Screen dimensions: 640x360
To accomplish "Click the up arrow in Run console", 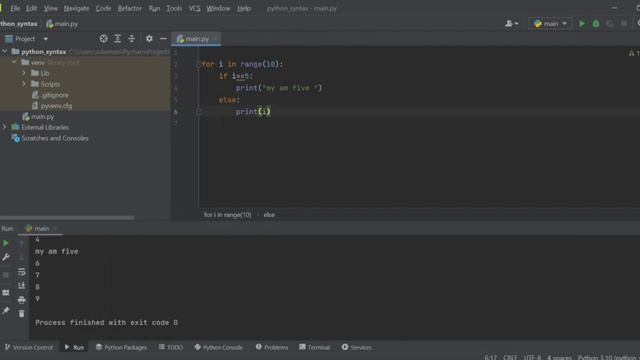I will click(x=22, y=244).
